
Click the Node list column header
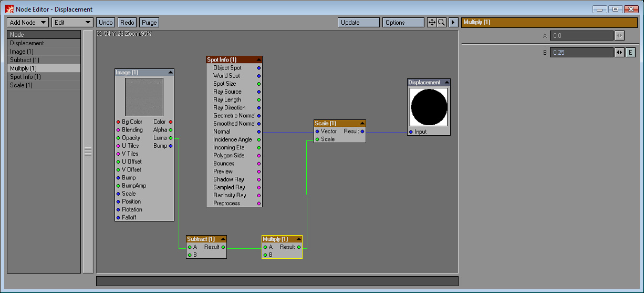[x=44, y=34]
